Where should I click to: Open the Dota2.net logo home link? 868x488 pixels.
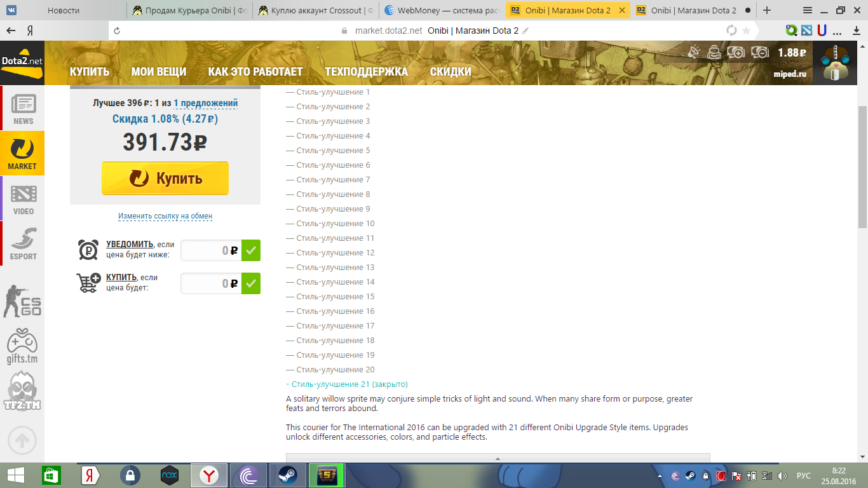point(22,62)
